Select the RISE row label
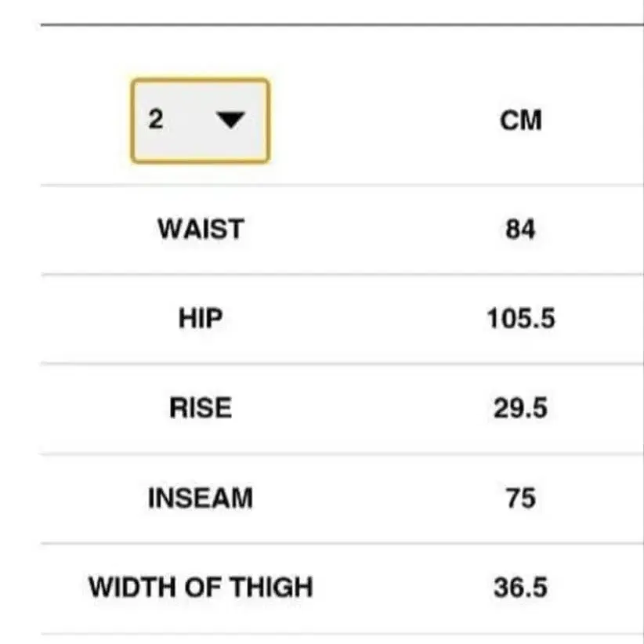 [x=201, y=408]
